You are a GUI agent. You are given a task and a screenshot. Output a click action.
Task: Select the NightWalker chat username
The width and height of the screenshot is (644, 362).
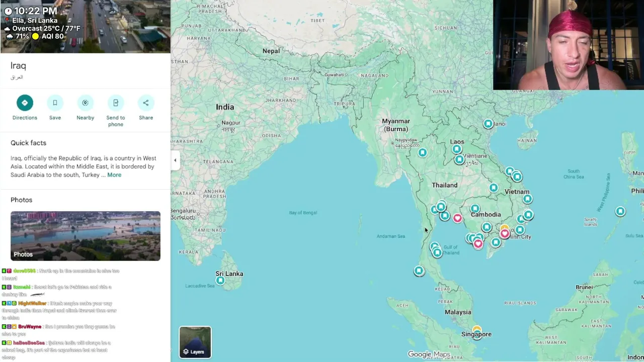pos(32,304)
